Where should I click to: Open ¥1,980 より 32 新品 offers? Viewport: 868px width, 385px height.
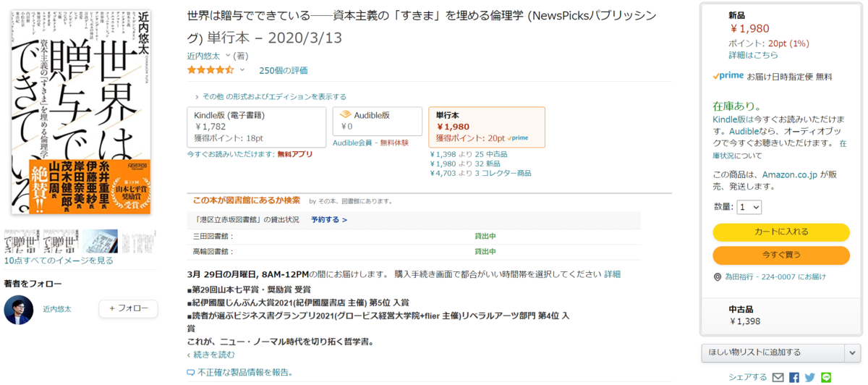(x=465, y=164)
